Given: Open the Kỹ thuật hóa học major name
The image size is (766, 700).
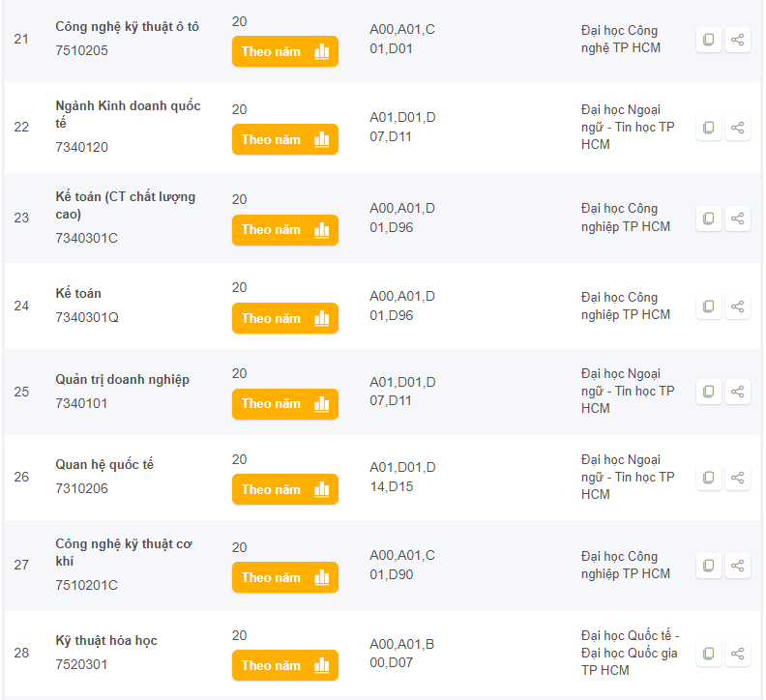Looking at the screenshot, I should [x=106, y=640].
